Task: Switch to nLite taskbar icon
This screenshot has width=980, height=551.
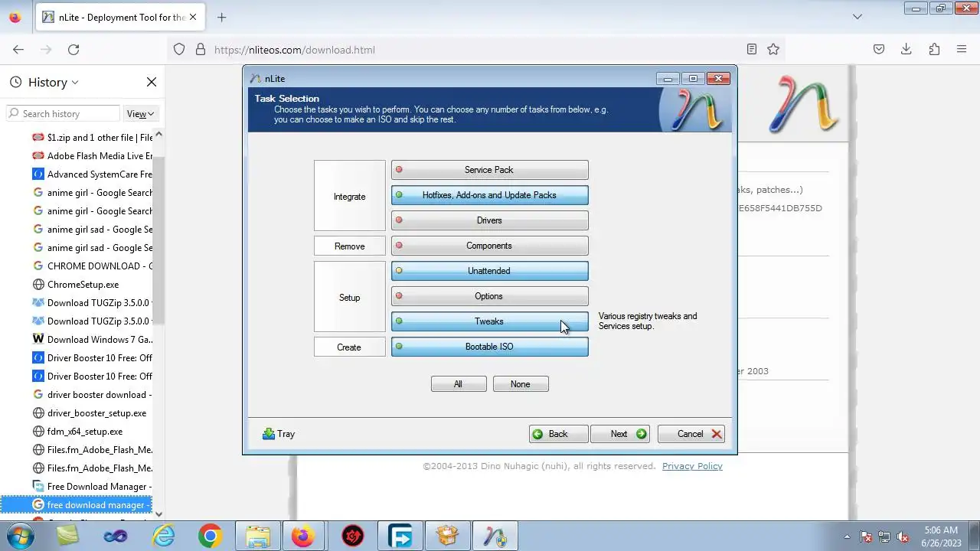Action: (495, 536)
